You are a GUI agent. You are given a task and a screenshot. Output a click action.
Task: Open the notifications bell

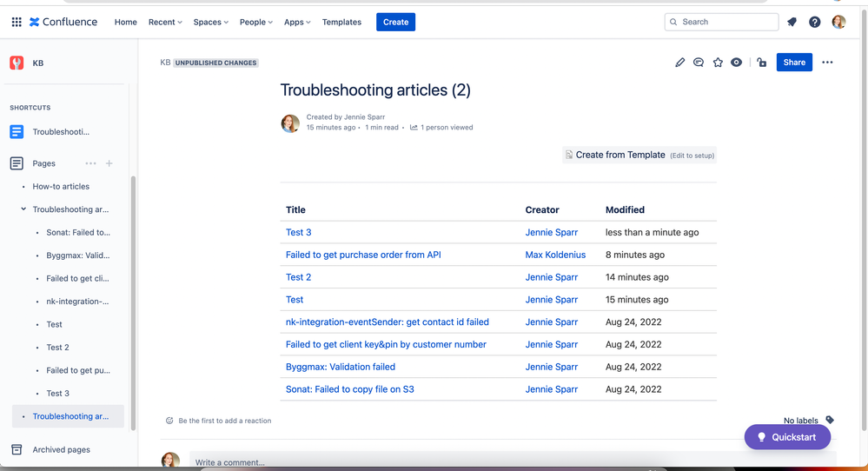pyautogui.click(x=792, y=22)
